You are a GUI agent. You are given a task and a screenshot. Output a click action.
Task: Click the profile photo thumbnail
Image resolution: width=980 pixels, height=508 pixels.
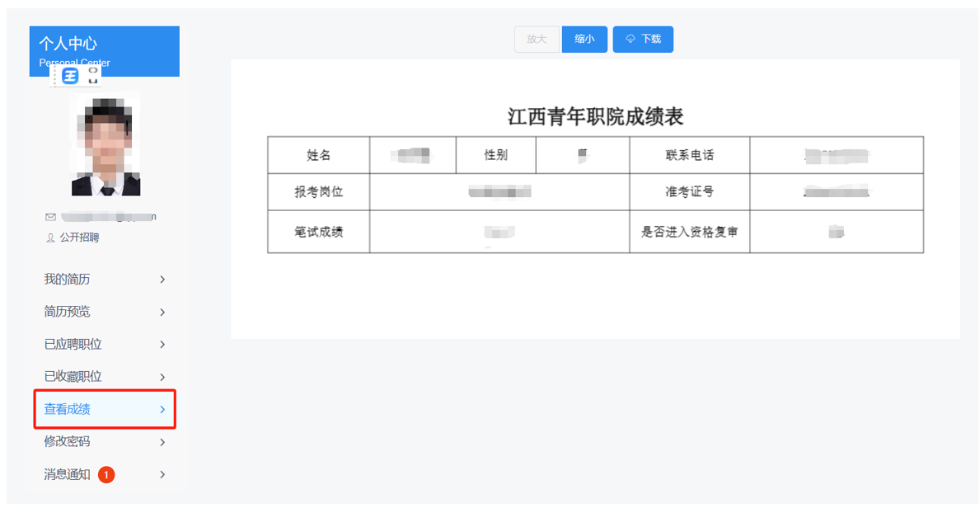(105, 146)
